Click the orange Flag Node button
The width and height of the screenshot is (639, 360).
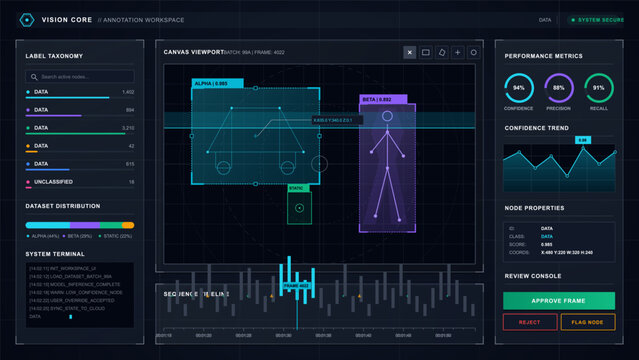pos(588,322)
